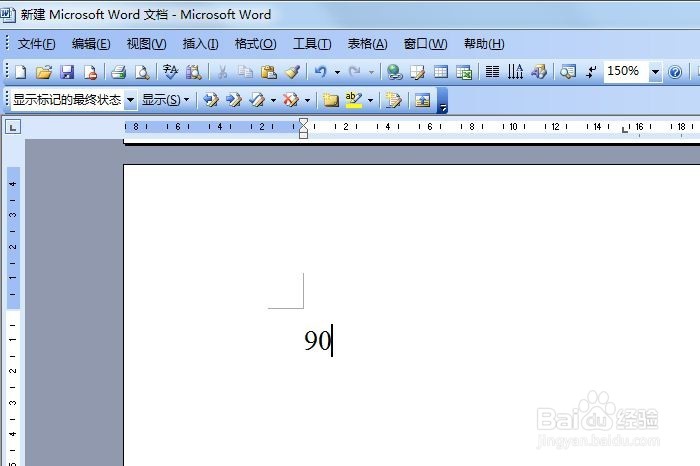Click the Word document icon in title bar
Viewport: 700px width, 466px height.
point(8,15)
